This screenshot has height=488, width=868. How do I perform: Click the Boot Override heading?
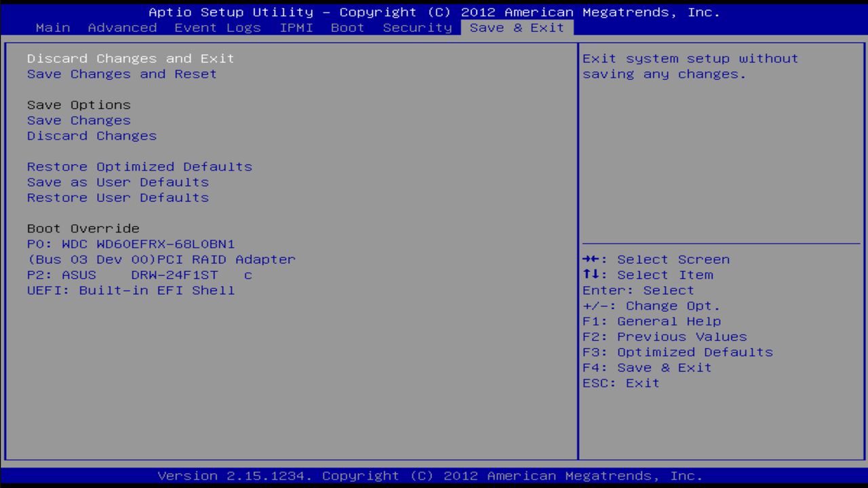pyautogui.click(x=83, y=228)
